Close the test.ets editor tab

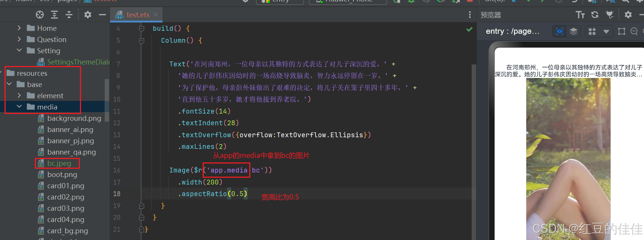tap(156, 15)
